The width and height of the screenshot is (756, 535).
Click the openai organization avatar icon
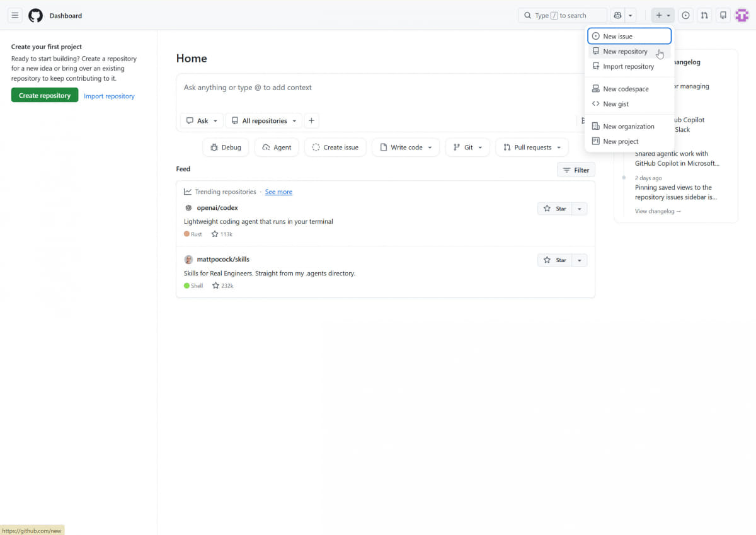click(x=188, y=208)
